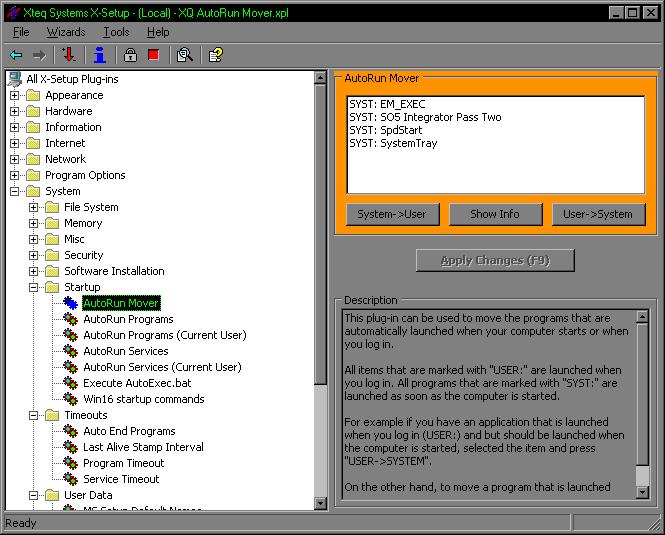
Task: Click the System->User button
Action: click(x=392, y=214)
